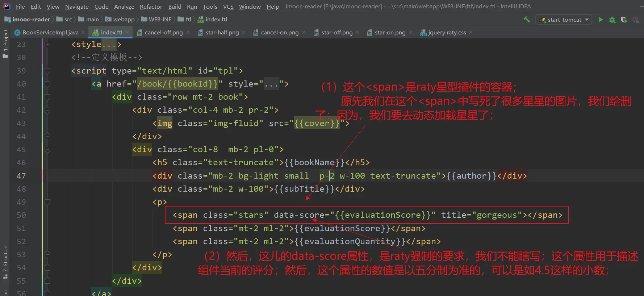Viewport: 644px width, 296px height.
Task: Close the star-half.png tab
Action: (244, 32)
